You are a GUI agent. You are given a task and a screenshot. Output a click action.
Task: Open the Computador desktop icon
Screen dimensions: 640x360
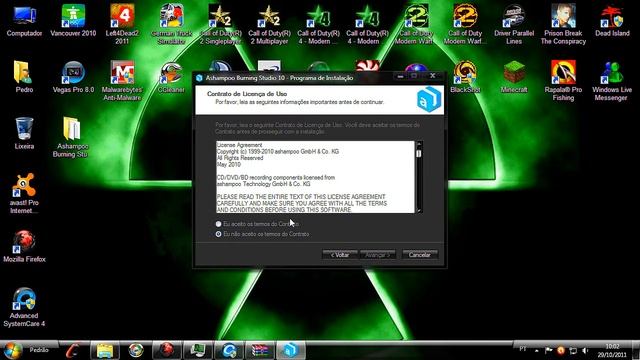point(24,21)
